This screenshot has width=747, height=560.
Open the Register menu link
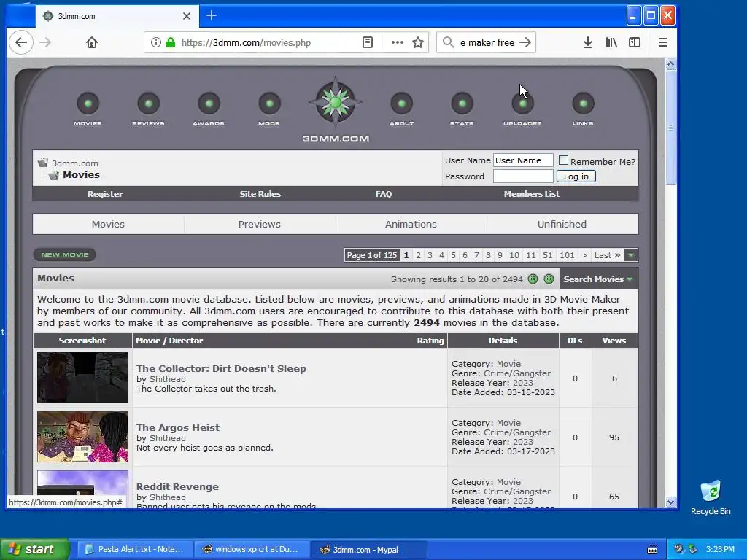(x=105, y=194)
